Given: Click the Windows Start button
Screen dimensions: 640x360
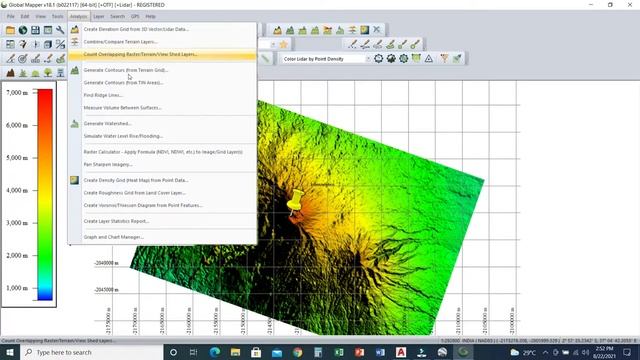Looking at the screenshot, I should click(x=10, y=352).
